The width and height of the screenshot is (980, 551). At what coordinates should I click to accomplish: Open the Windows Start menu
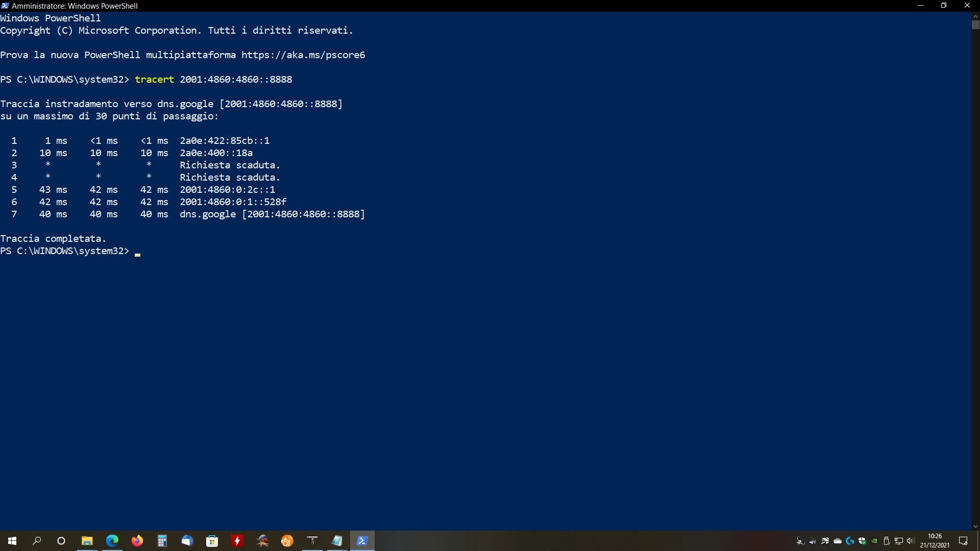(12, 541)
